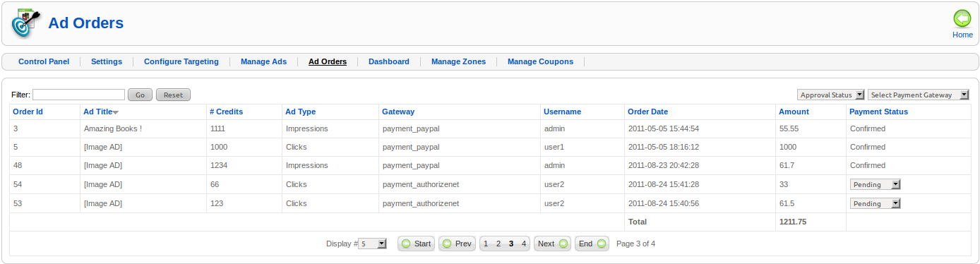Click Impressions ad type in order 3 row
Screen dimensions: 980x264
pos(307,128)
